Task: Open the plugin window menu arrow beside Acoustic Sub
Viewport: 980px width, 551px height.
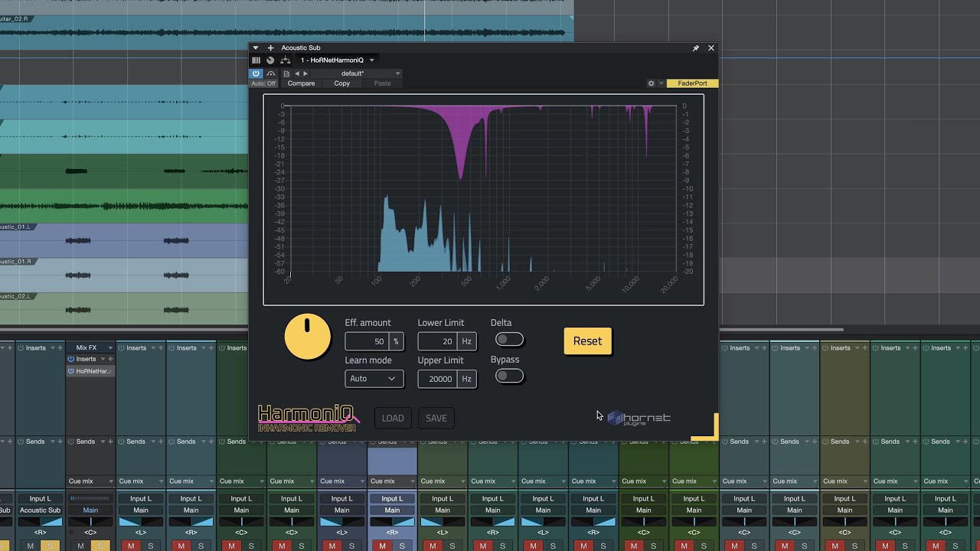Action: (x=256, y=47)
